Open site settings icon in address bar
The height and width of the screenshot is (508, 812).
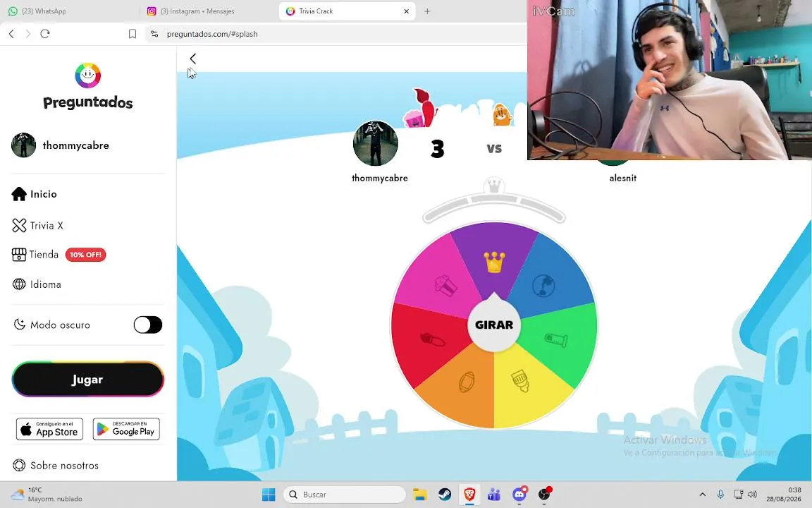154,34
